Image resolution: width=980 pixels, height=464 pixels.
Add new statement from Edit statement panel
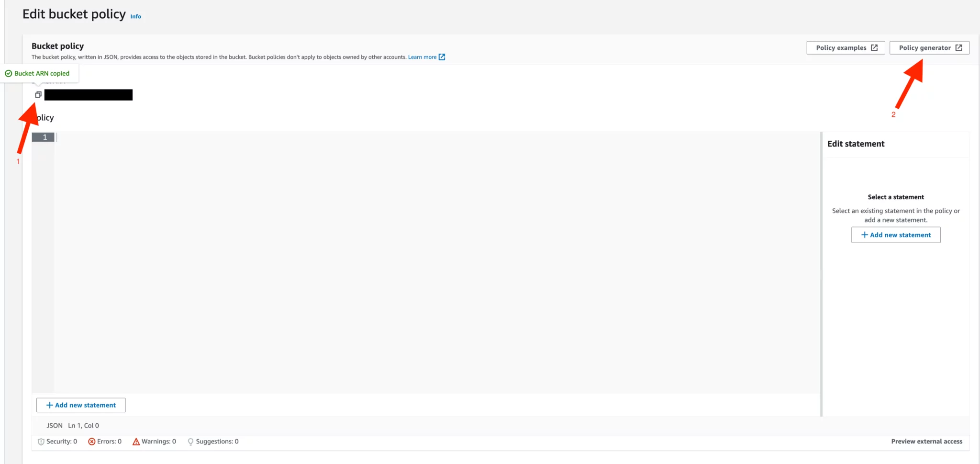(x=895, y=235)
